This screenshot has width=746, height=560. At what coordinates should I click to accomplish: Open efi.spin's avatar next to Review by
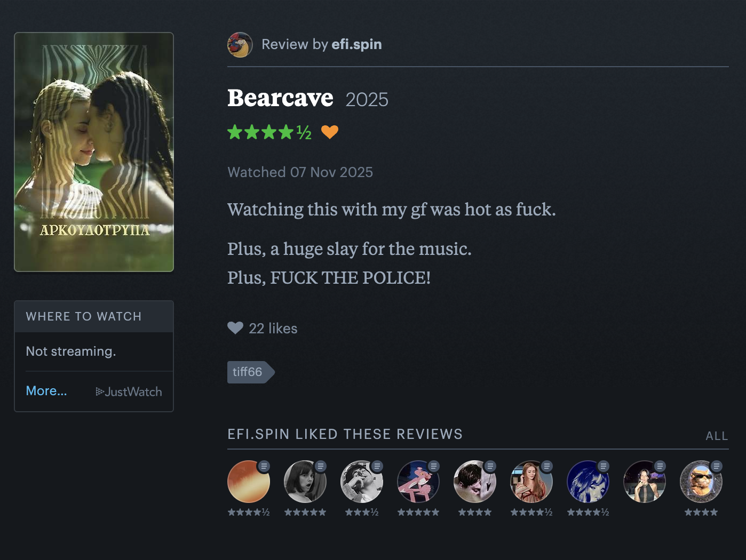click(240, 45)
